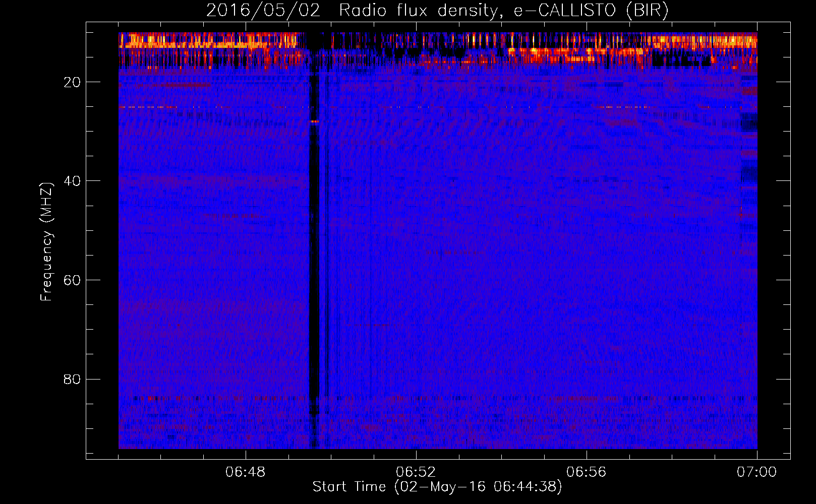Click the 06:56 time tick label
The height and width of the screenshot is (504, 816).
(x=587, y=472)
